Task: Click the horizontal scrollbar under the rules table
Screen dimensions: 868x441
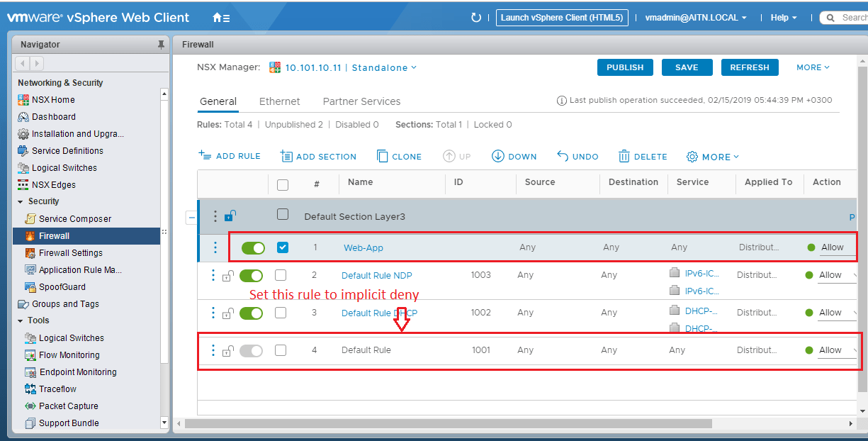Action: (x=448, y=423)
